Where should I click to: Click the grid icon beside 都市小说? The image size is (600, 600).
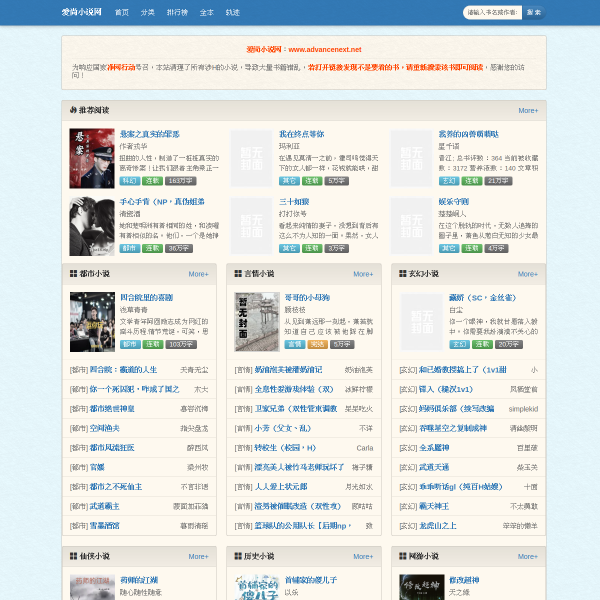pyautogui.click(x=73, y=274)
